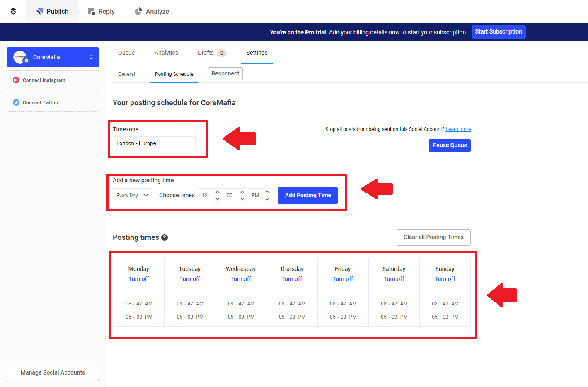This screenshot has height=387, width=588.
Task: Turn off Saturday posting
Action: point(394,279)
